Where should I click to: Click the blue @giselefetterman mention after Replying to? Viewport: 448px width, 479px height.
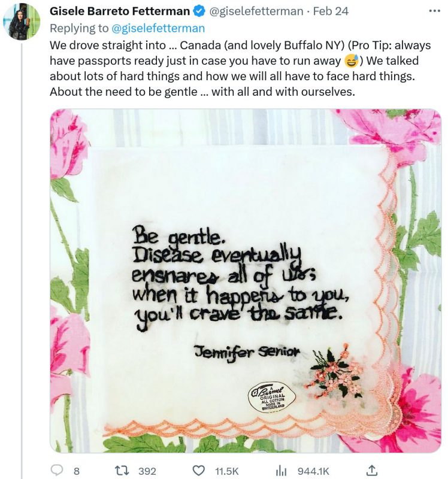point(157,28)
